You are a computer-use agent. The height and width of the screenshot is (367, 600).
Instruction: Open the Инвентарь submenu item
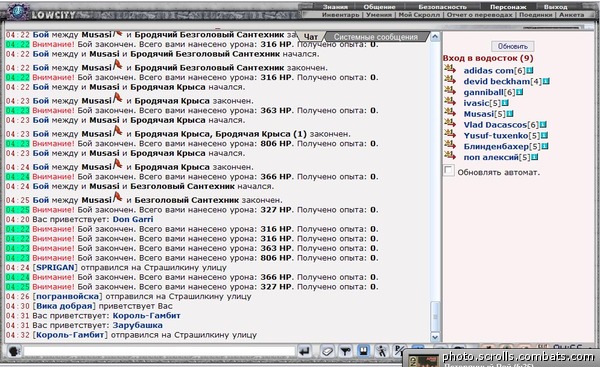340,15
